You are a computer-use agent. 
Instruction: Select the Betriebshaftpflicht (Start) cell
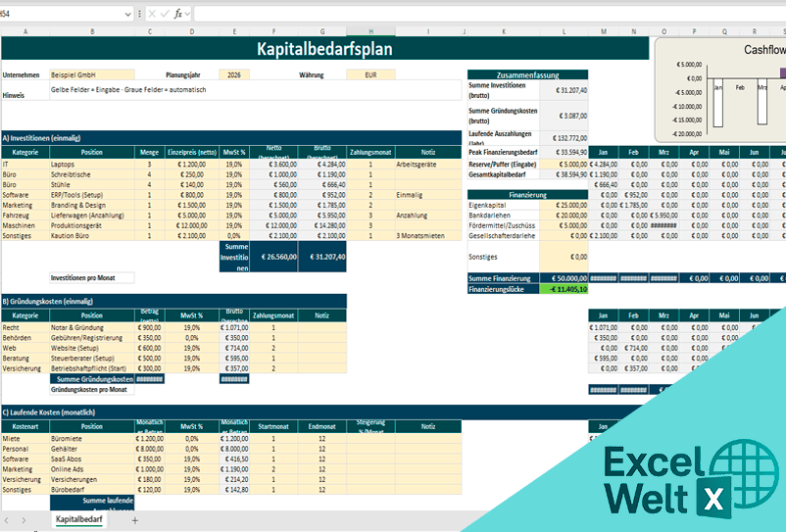click(x=92, y=368)
